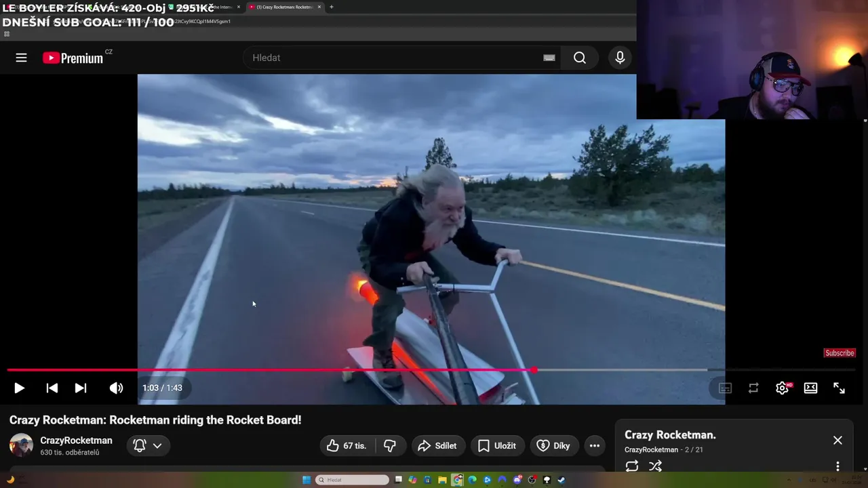This screenshot has height=488, width=868.
Task: Mute the video volume speaker
Action: coord(116,388)
